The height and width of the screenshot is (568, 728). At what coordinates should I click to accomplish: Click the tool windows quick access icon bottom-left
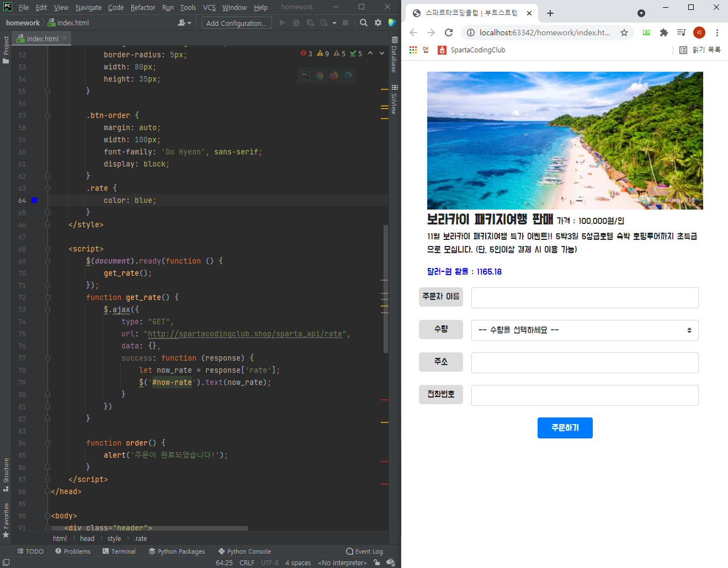(x=6, y=562)
